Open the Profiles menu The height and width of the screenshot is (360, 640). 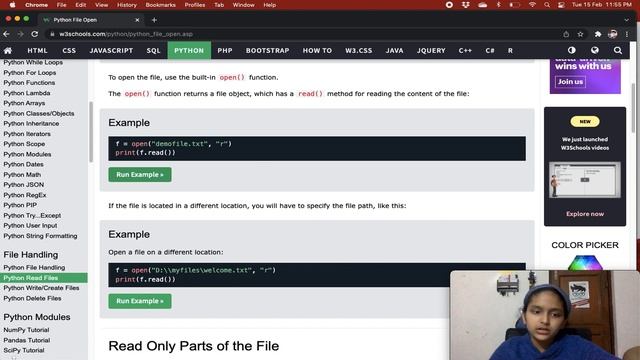click(x=195, y=5)
